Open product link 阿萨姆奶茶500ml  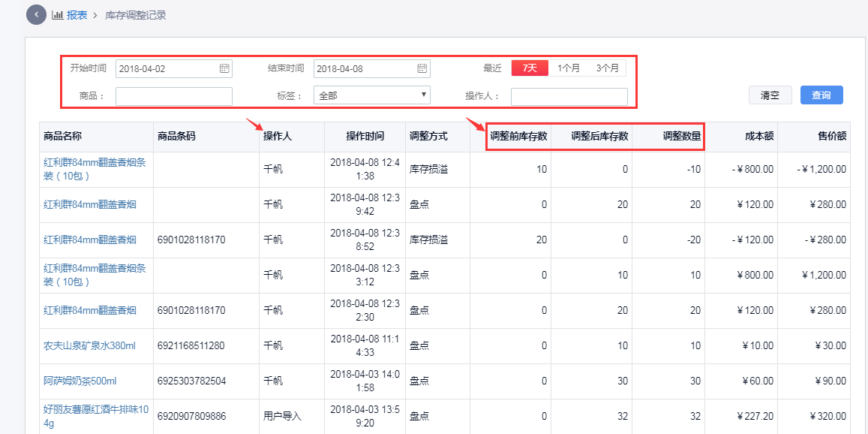tap(80, 381)
